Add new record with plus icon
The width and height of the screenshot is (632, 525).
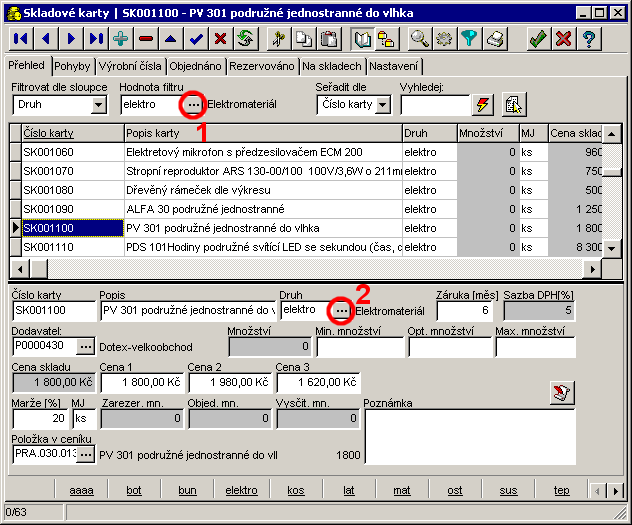[121, 39]
